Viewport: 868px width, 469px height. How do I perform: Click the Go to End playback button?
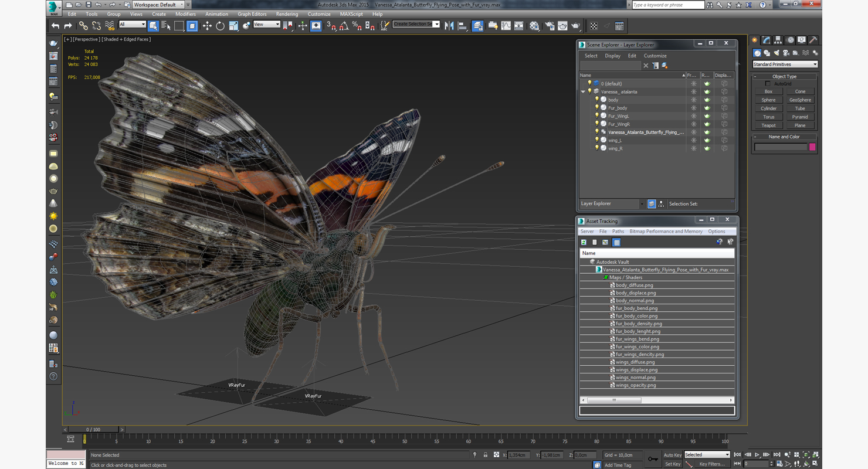[777, 455]
